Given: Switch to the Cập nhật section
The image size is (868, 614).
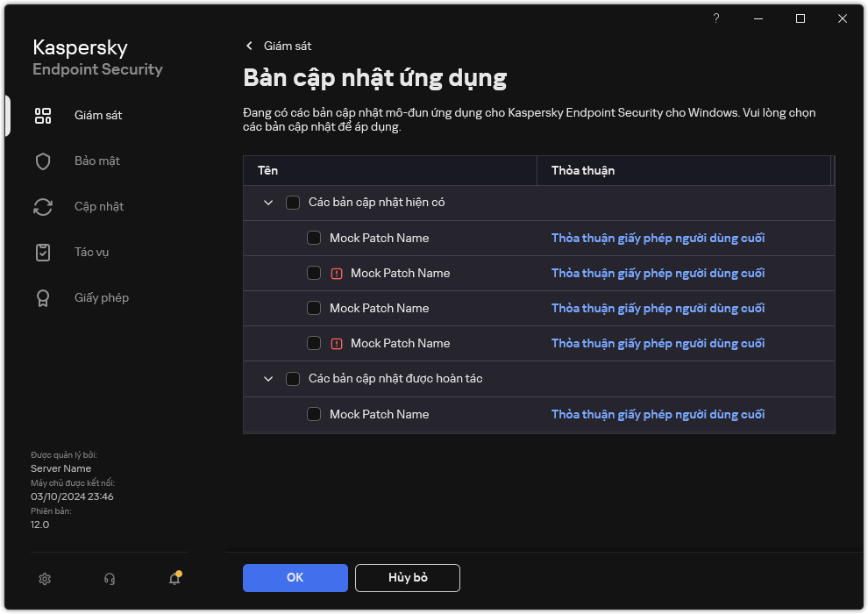Looking at the screenshot, I should coord(99,206).
